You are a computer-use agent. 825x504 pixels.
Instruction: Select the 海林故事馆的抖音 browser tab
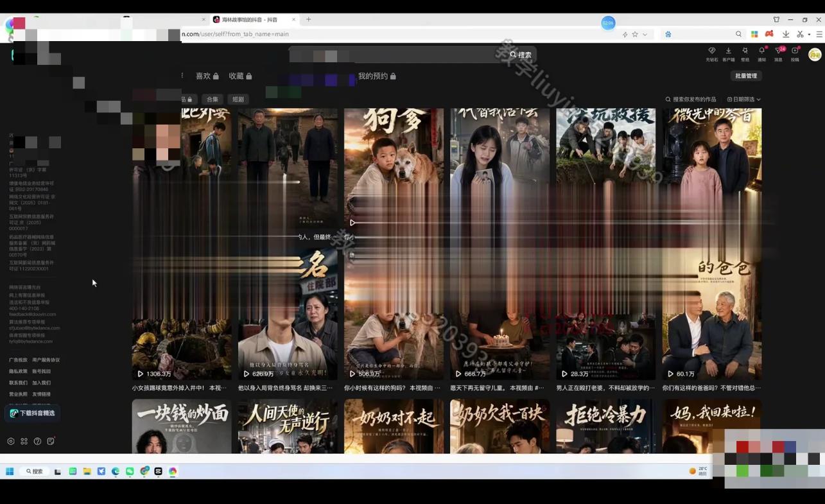point(254,20)
